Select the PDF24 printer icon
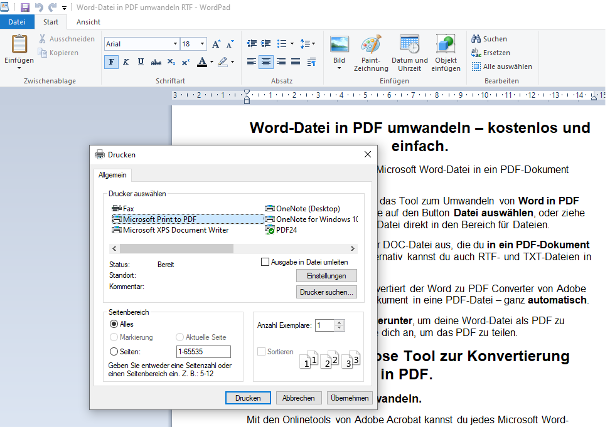The height and width of the screenshot is (428, 606). [270, 230]
